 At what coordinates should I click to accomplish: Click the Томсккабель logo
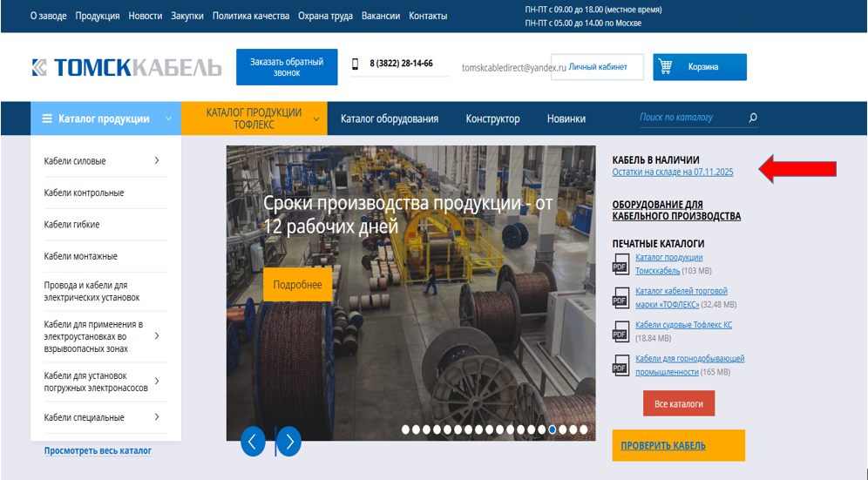pyautogui.click(x=125, y=67)
